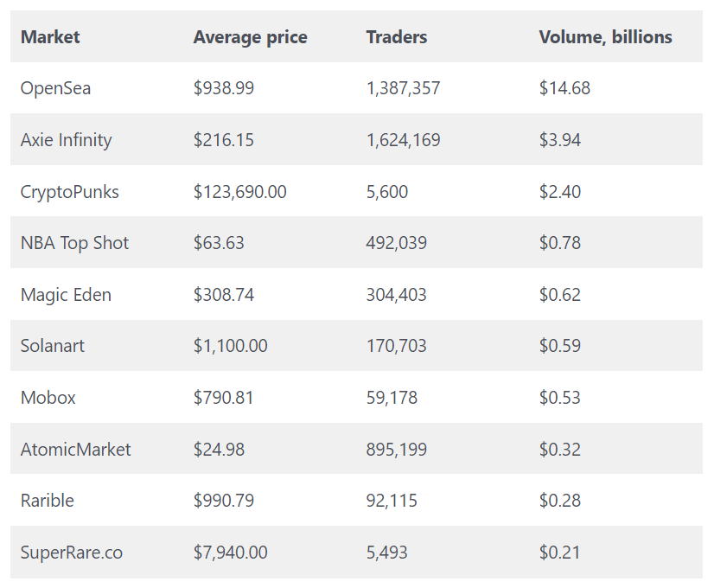Viewport: 714px width, 588px height.
Task: Select the CryptoPunks market cell
Action: point(69,191)
